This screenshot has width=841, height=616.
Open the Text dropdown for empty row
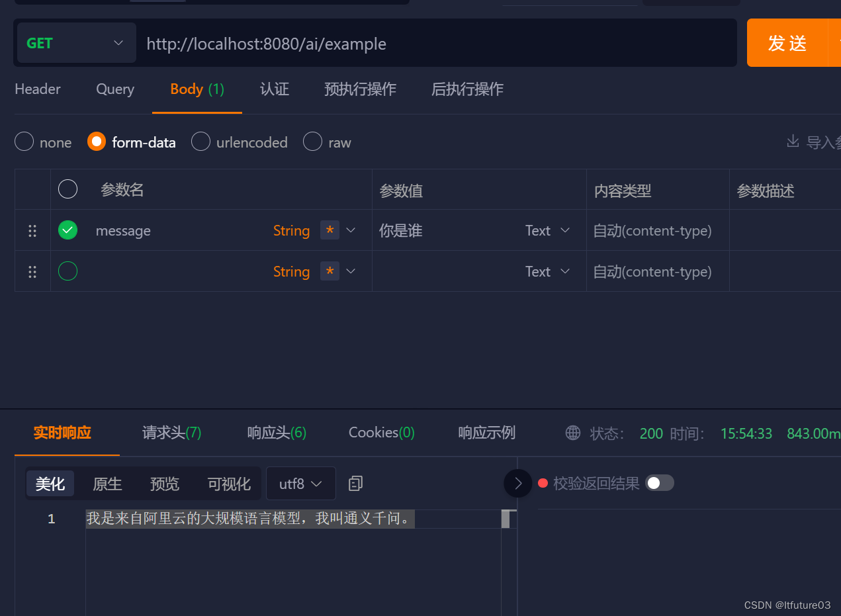(x=548, y=272)
